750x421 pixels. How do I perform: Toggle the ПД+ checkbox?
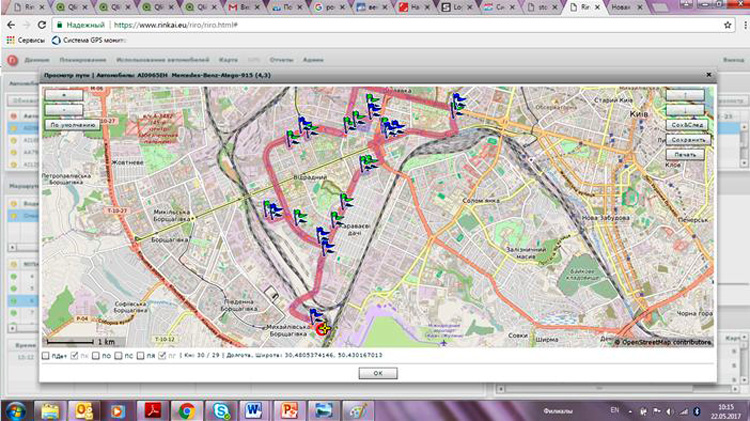tap(46, 355)
